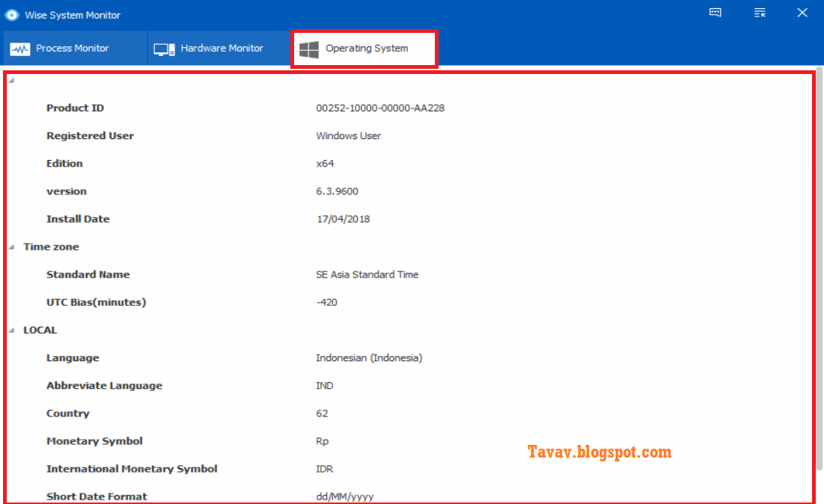Click the IND abbreviation value
The height and width of the screenshot is (504, 824).
324,386
